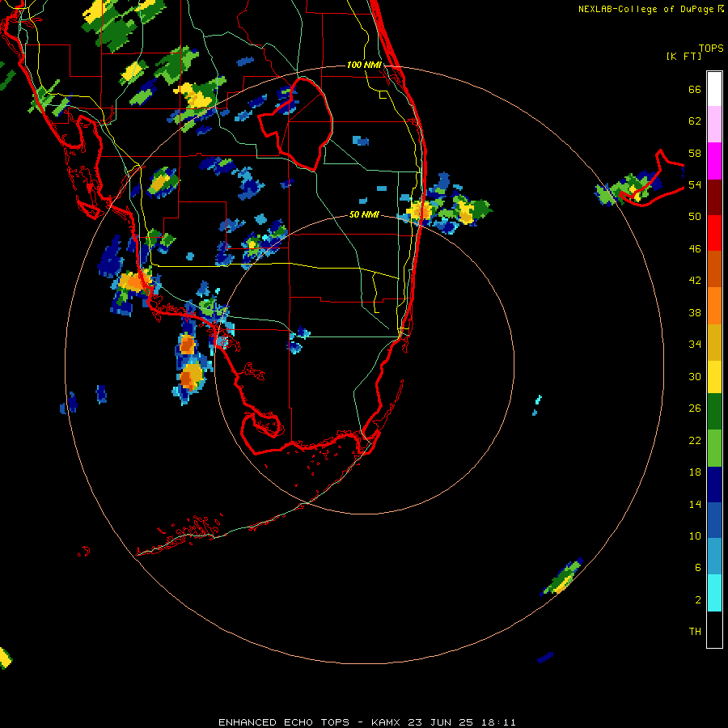Click the green-yellow echo on southeast 100 NMI ring

(x=562, y=578)
